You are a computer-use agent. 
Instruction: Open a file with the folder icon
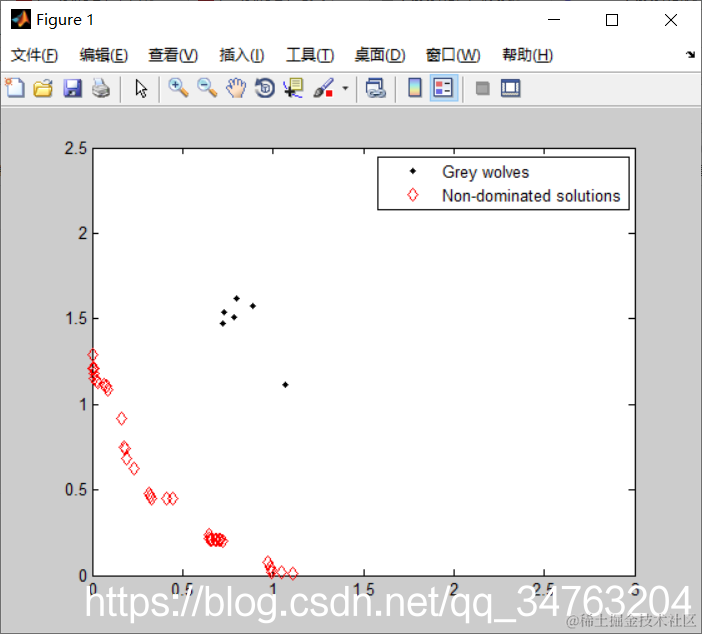(x=43, y=88)
